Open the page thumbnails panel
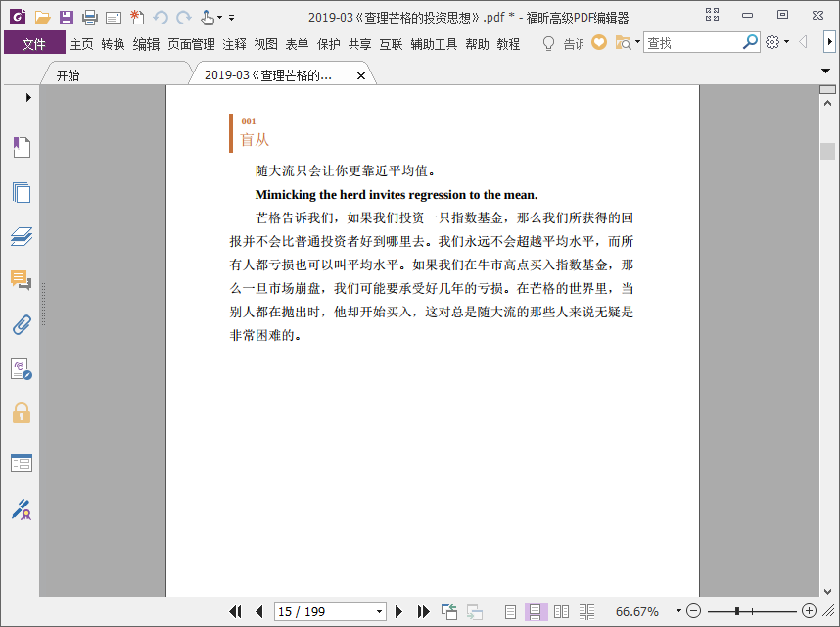The height and width of the screenshot is (627, 840). tap(22, 192)
